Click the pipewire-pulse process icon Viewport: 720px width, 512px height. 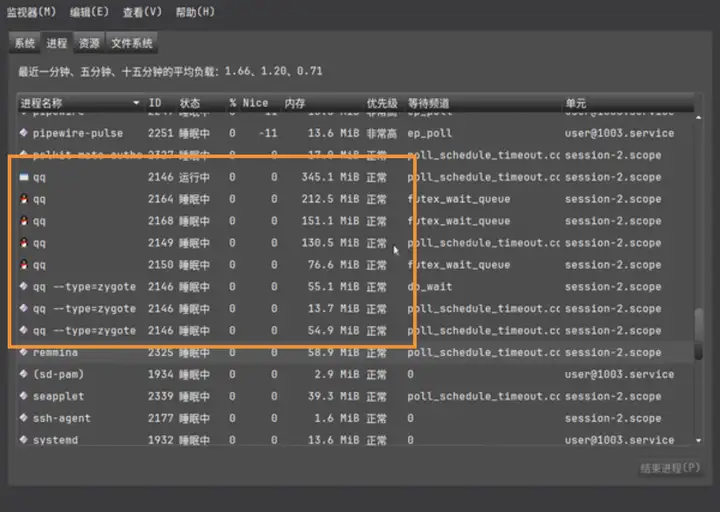(x=23, y=133)
